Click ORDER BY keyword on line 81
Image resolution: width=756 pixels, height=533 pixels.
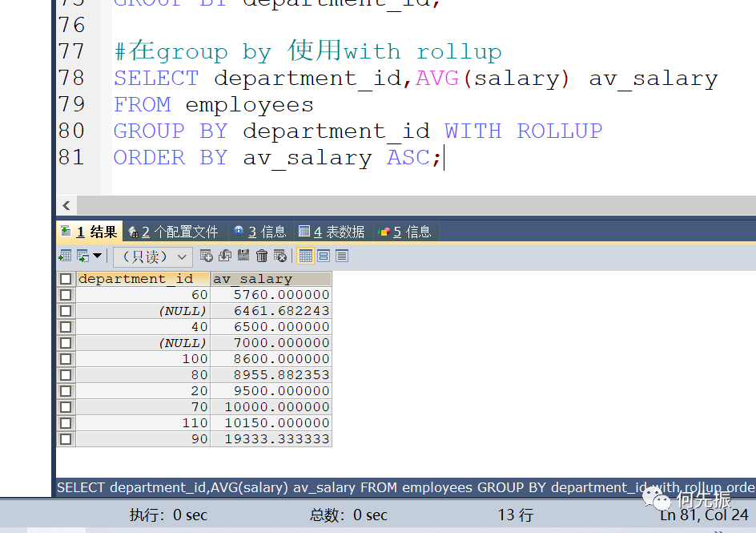click(171, 158)
